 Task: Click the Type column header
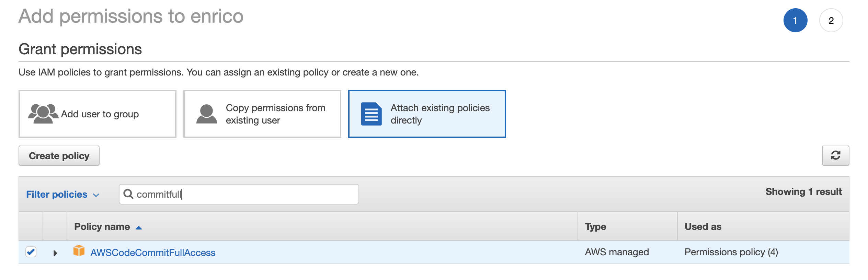pyautogui.click(x=596, y=226)
